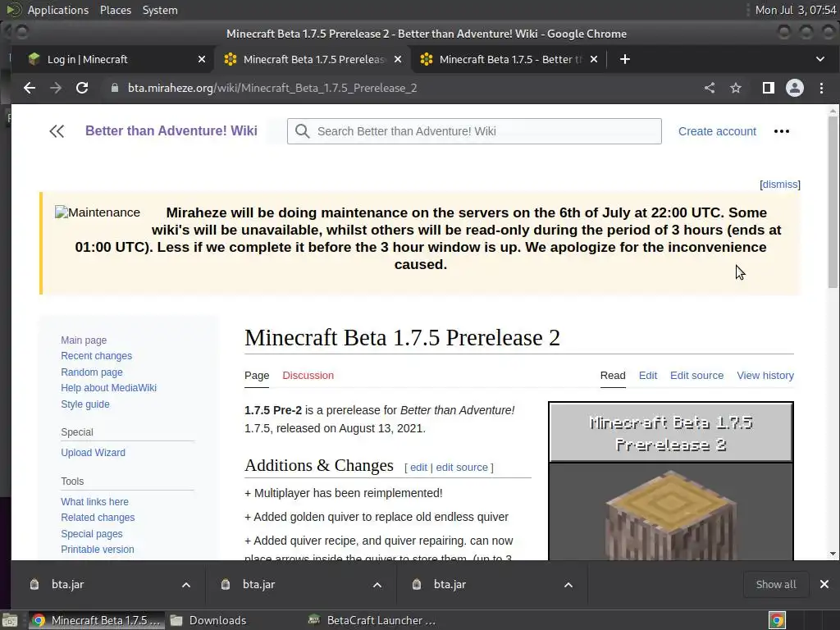This screenshot has width=840, height=630.
Task: Click Show all downloads
Action: [x=776, y=584]
